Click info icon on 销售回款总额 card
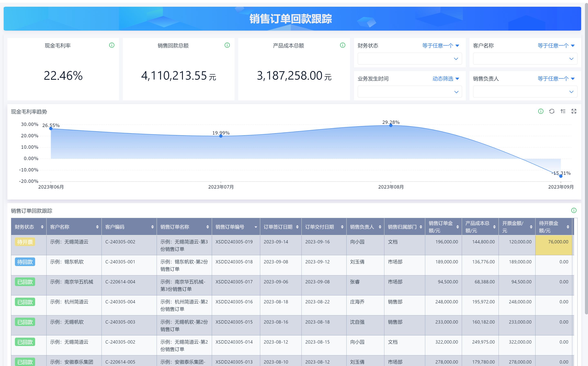 pos(227,45)
